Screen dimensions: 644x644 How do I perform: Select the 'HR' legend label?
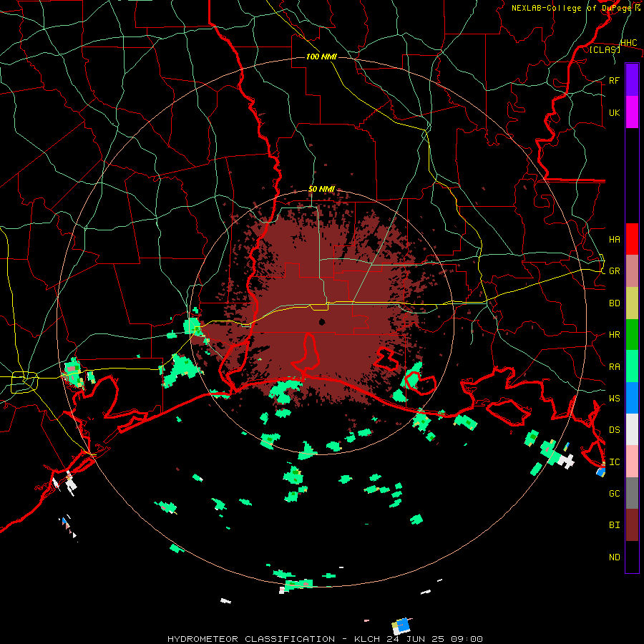614,335
